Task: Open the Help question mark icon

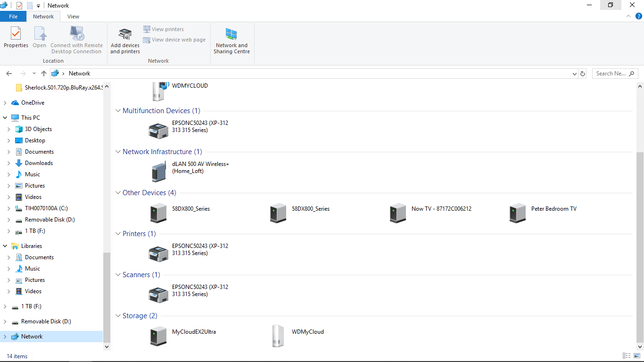Action: click(x=639, y=16)
